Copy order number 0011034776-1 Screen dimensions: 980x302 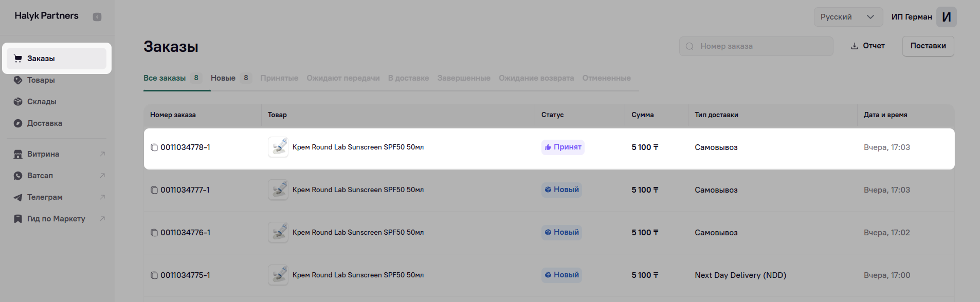click(x=154, y=233)
